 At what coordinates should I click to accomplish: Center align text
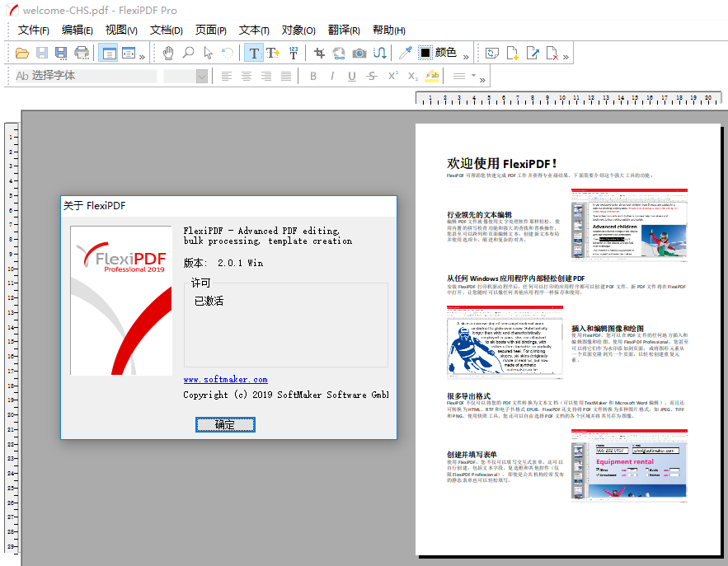(247, 76)
